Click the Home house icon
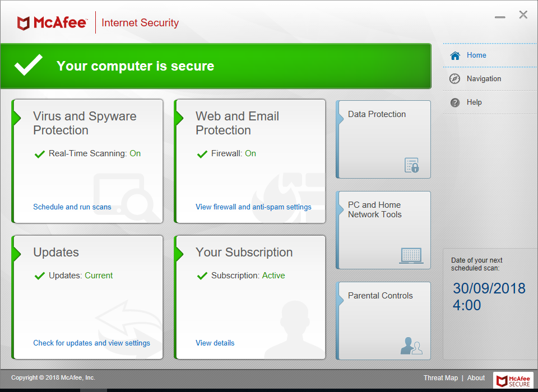 (x=455, y=55)
